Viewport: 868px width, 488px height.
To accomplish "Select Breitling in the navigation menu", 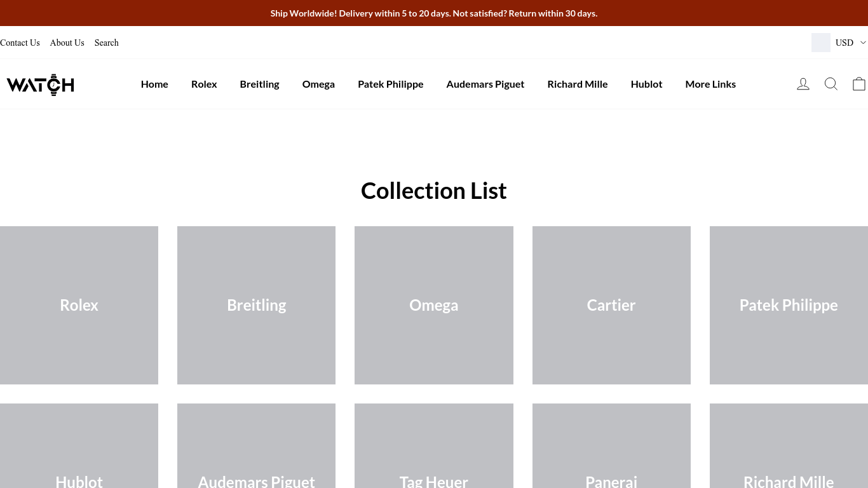I will [x=259, y=84].
